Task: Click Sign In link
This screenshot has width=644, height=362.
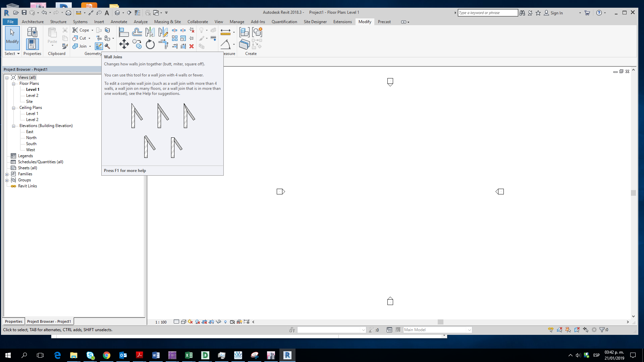Action: pyautogui.click(x=556, y=13)
